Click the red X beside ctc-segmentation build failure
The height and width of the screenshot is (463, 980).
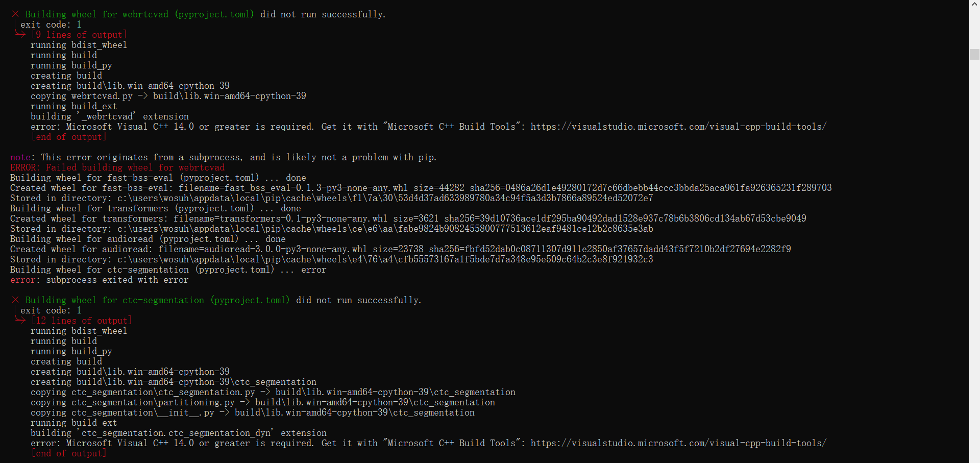pyautogui.click(x=15, y=300)
